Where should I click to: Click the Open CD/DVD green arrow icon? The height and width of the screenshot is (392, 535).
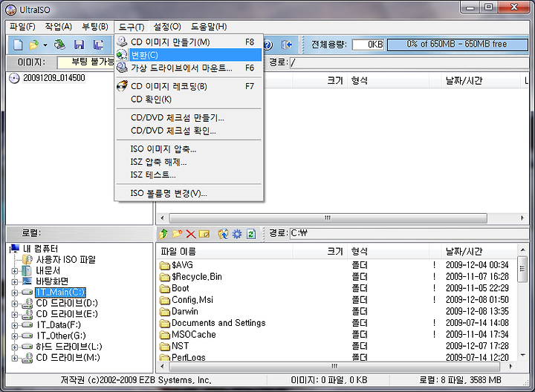click(x=60, y=45)
